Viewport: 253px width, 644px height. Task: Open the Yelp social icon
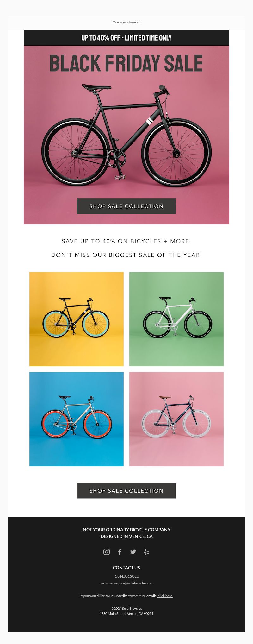(146, 552)
